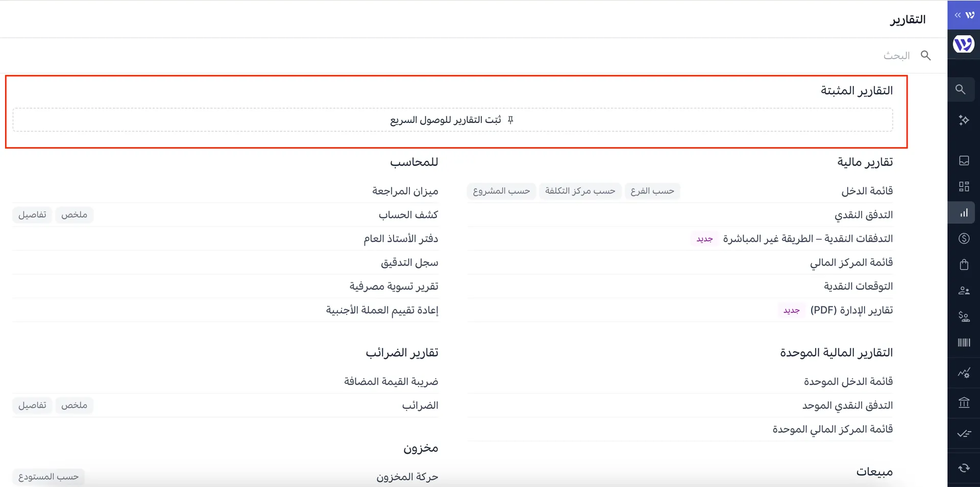
Task: Open the ملخص view of الضرائب
Action: [75, 405]
